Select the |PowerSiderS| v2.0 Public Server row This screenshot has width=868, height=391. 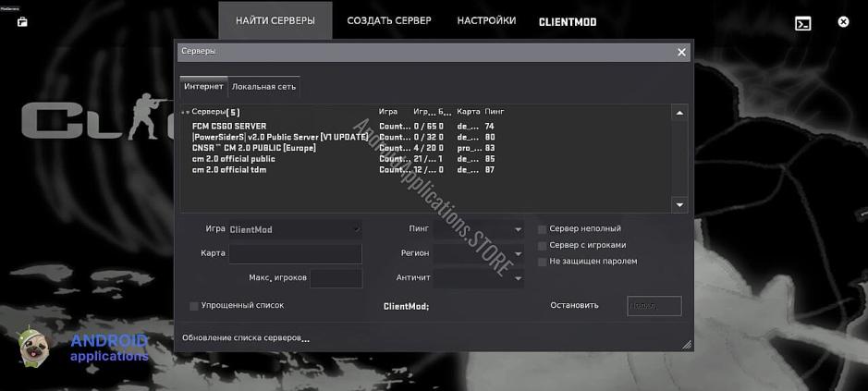[x=426, y=138]
